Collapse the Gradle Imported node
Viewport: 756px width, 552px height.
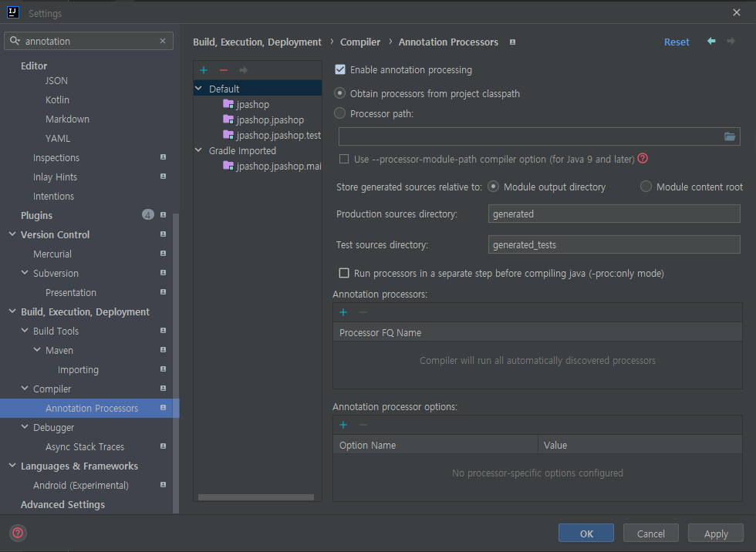pos(199,150)
